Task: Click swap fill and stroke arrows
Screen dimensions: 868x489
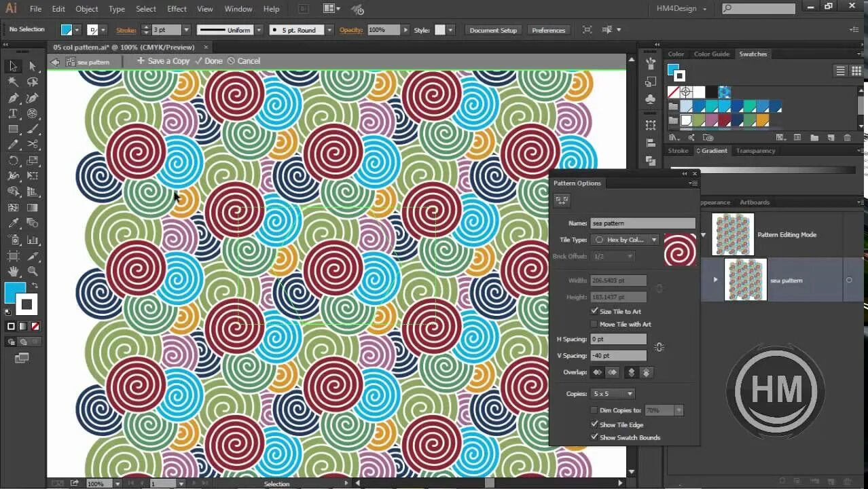Action: click(34, 286)
